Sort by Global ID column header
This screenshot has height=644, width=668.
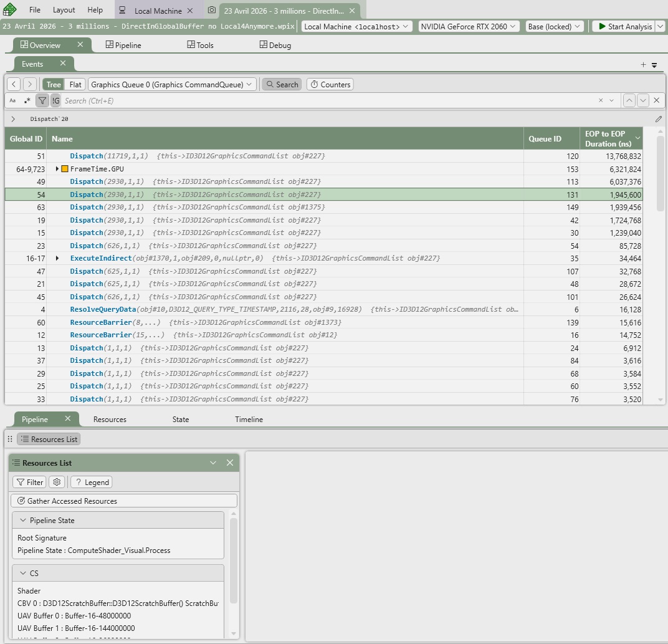[x=26, y=139]
